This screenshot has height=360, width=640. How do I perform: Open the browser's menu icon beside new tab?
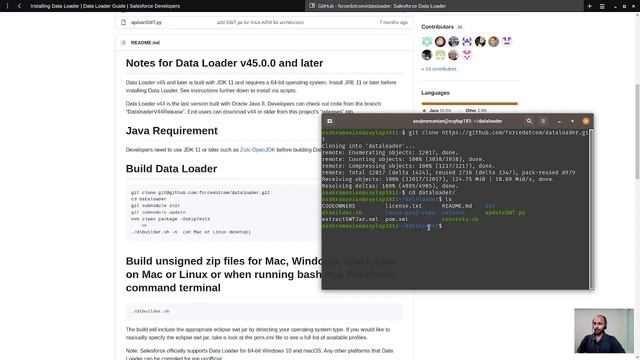pos(602,6)
